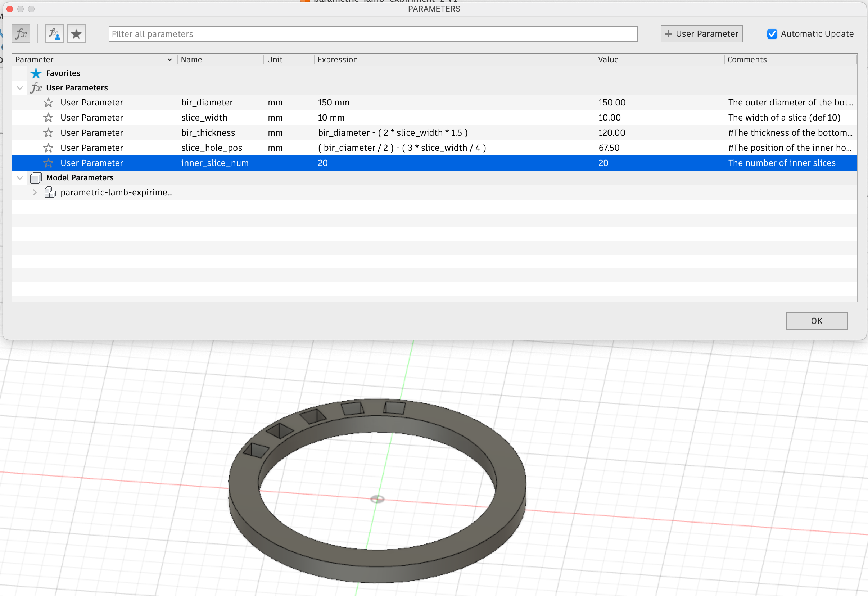Image resolution: width=868 pixels, height=596 pixels.
Task: Click the cube icon beside Model Parameters
Action: 36,178
